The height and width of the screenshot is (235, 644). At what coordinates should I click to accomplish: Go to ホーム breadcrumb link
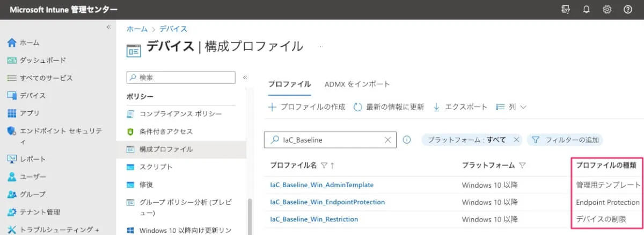137,29
